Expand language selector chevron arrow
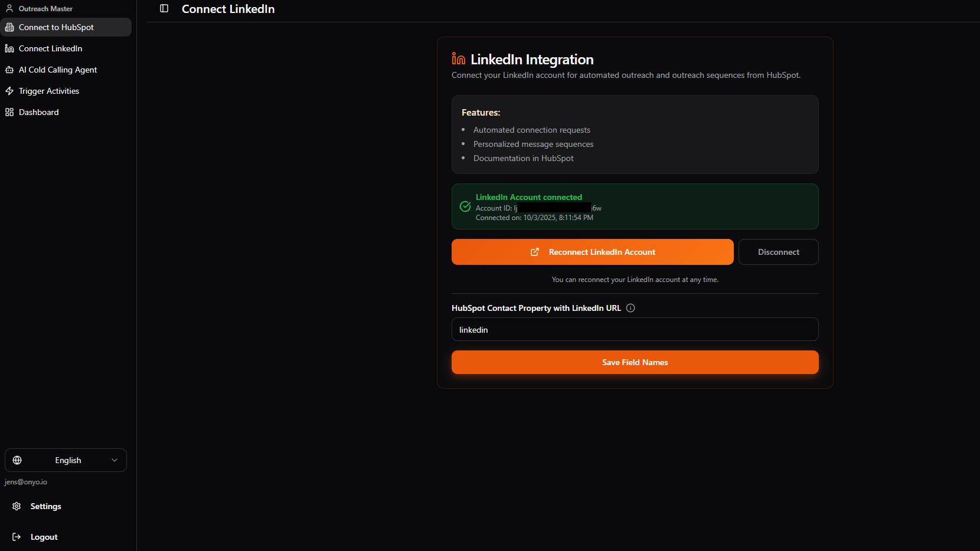This screenshot has height=551, width=980. click(x=115, y=460)
